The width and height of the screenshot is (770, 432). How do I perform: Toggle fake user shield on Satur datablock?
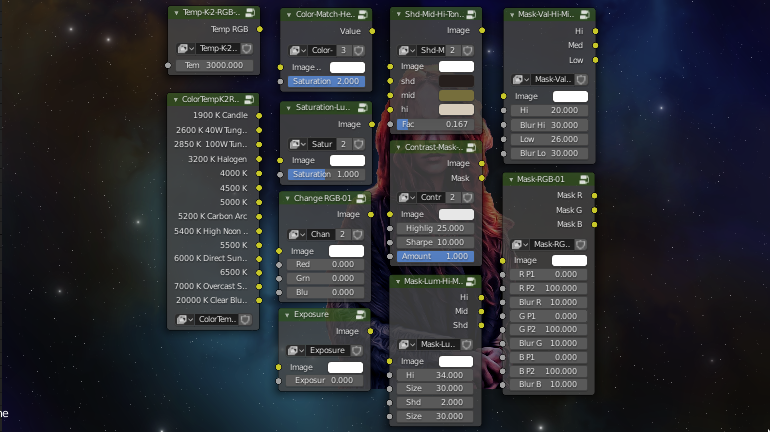(359, 144)
